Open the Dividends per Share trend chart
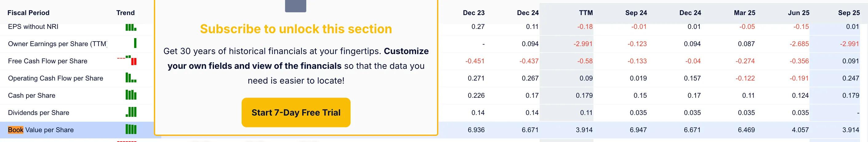The height and width of the screenshot is (142, 868). click(x=131, y=112)
